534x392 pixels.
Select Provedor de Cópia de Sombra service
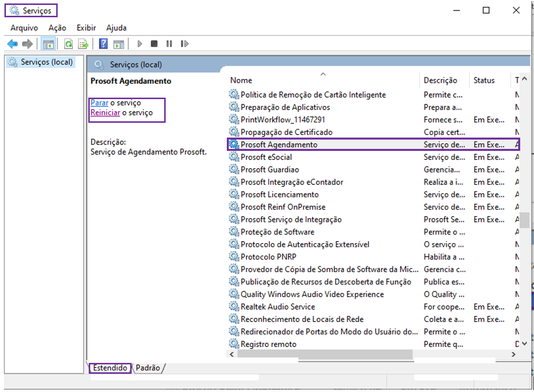(374, 269)
